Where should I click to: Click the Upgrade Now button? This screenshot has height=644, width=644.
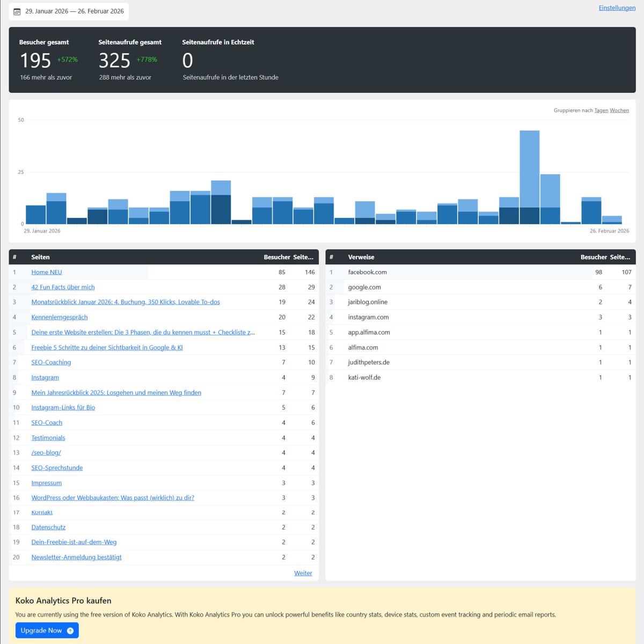tap(43, 630)
